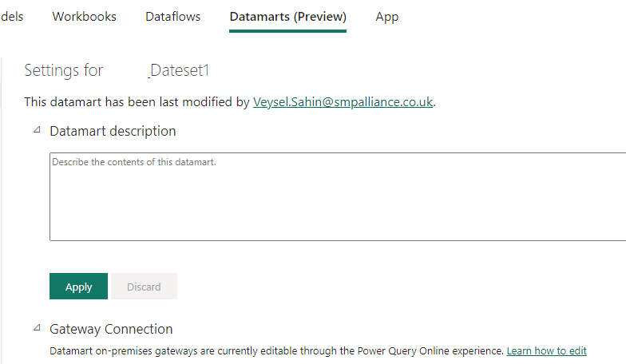The width and height of the screenshot is (626, 364).
Task: Open the Veysel.Sahin@smpalliance.co.uk email link
Action: pyautogui.click(x=343, y=102)
